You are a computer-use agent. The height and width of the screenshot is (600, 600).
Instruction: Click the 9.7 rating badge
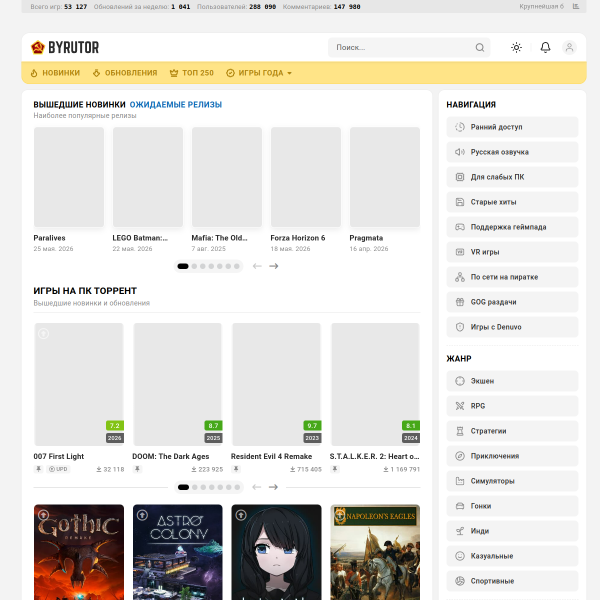pyautogui.click(x=312, y=426)
